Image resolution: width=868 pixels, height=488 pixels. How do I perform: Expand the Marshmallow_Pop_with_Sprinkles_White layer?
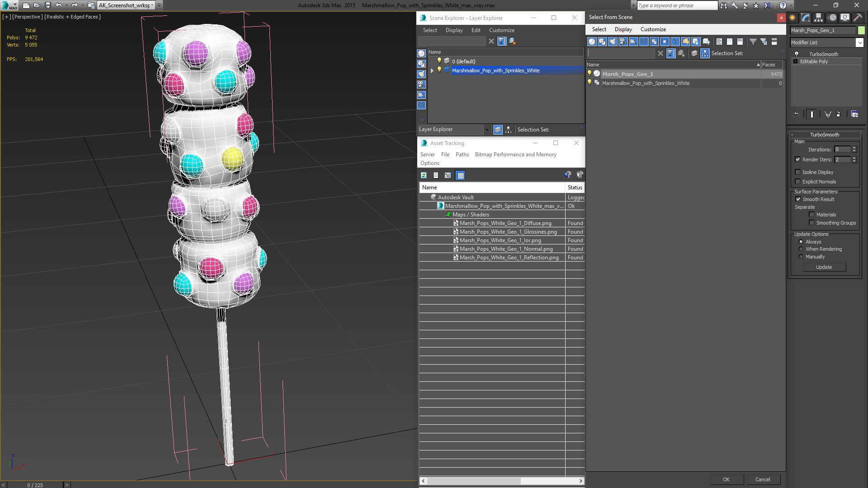(x=432, y=70)
